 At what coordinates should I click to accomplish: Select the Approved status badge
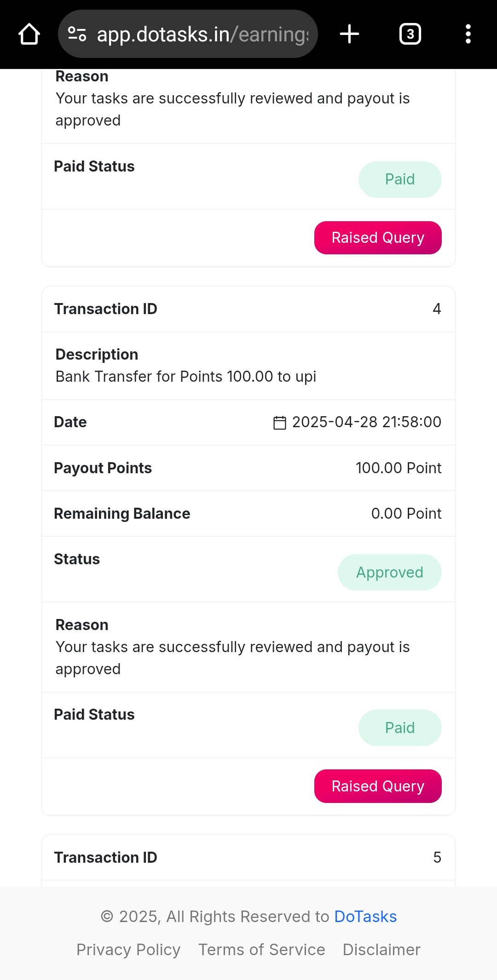pyautogui.click(x=390, y=572)
